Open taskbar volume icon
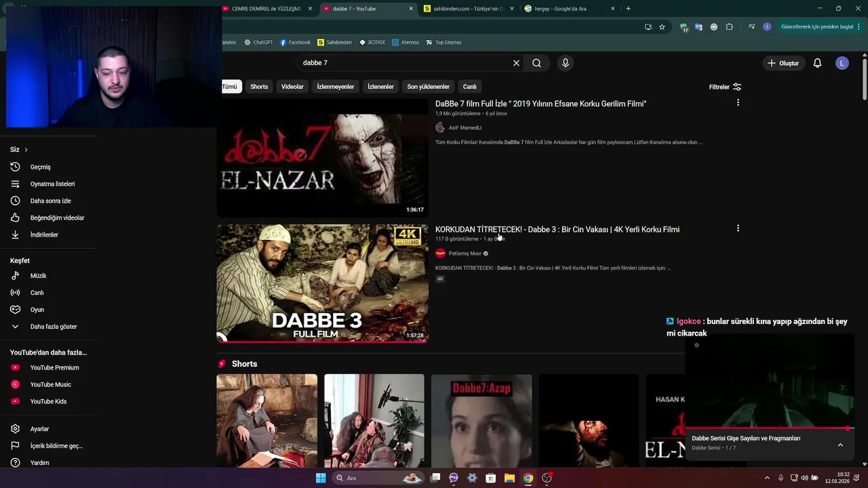The height and width of the screenshot is (488, 868). (x=804, y=478)
